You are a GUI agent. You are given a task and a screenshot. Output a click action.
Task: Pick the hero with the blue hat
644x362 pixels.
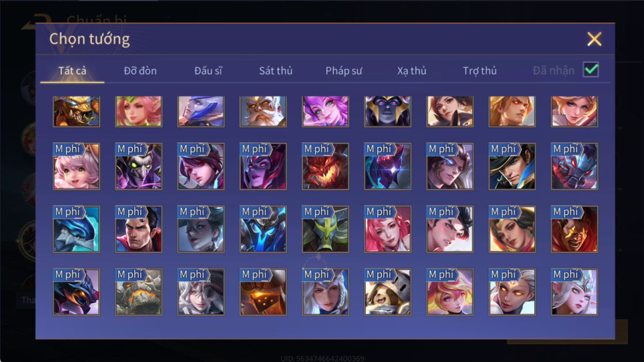tap(512, 167)
